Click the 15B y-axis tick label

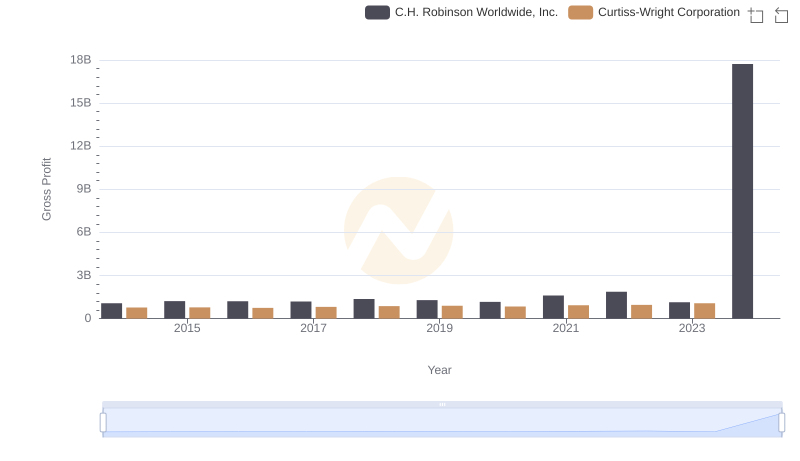point(81,103)
